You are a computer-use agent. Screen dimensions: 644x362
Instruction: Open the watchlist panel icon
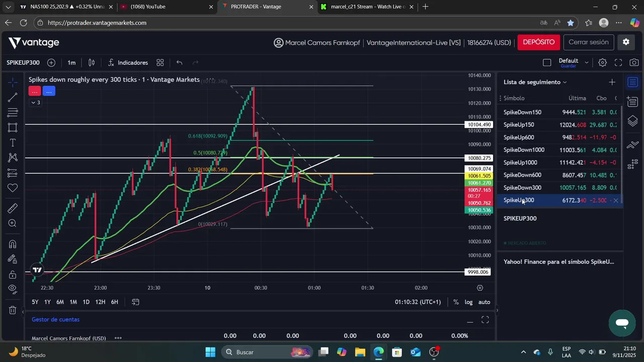(633, 82)
